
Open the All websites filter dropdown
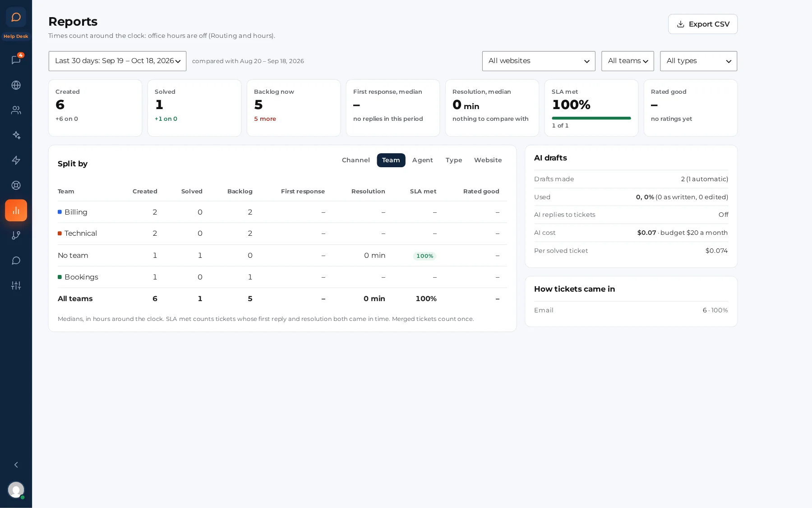click(539, 61)
